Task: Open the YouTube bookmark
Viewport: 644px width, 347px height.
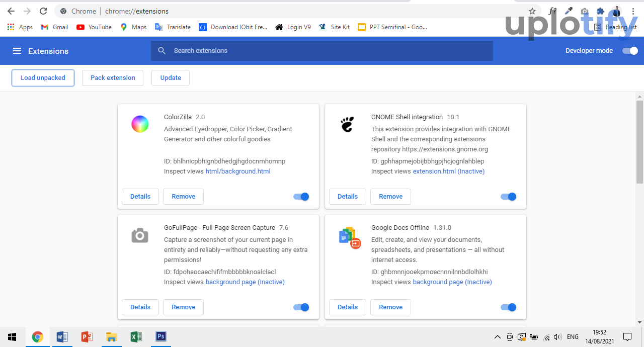Action: coord(94,27)
